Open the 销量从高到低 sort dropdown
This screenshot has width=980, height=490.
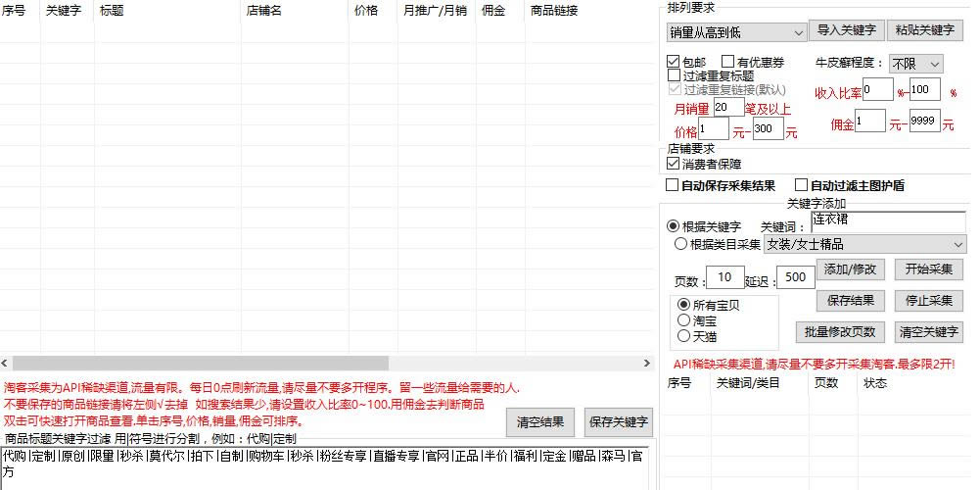pos(736,33)
